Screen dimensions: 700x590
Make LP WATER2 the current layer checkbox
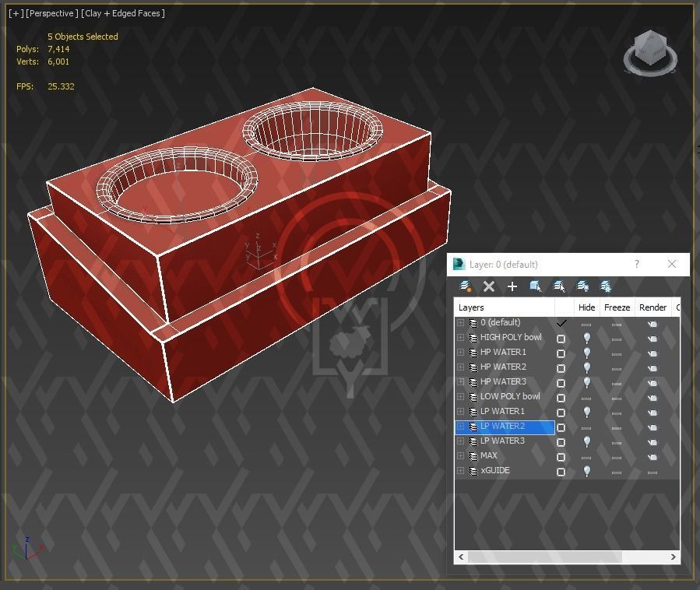point(561,427)
